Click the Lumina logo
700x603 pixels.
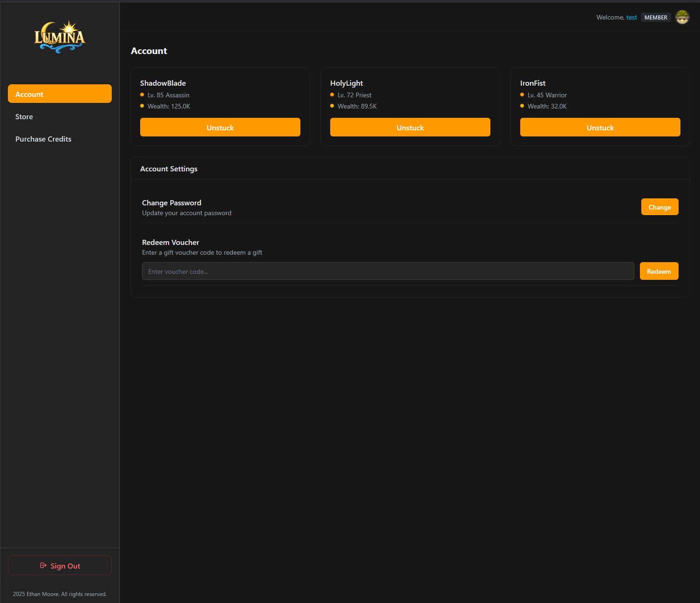60,36
